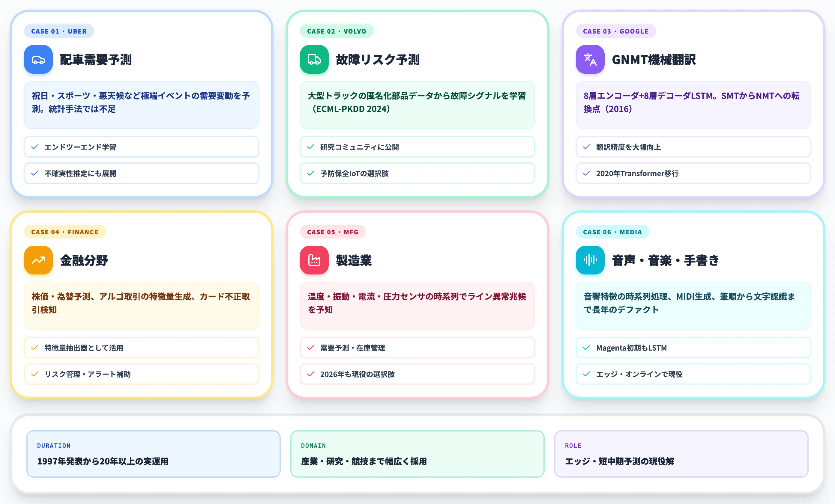Click the 1997年発表から20年以上の実運用 text
Image resolution: width=835 pixels, height=504 pixels.
(x=103, y=461)
